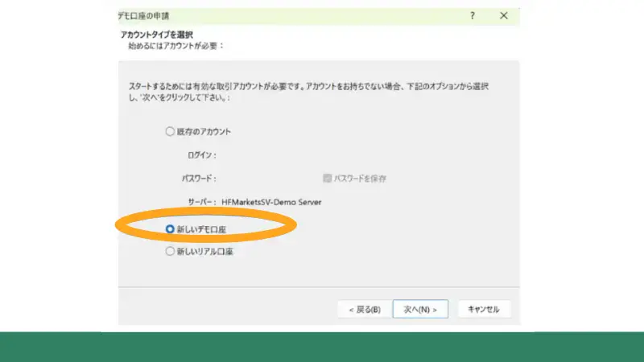Screen dimensions: 644x362
Task: Toggle the パスワードを保存 checkbox
Action: (x=327, y=178)
